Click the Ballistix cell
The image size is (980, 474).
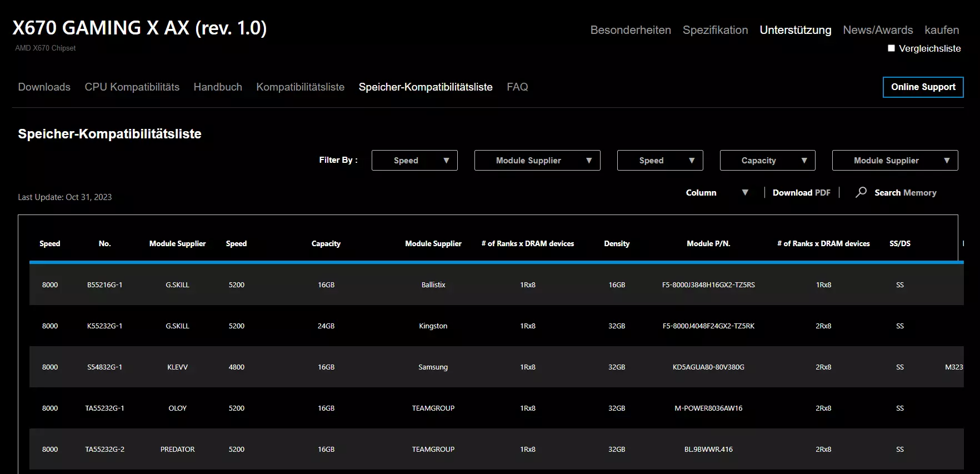coord(433,285)
